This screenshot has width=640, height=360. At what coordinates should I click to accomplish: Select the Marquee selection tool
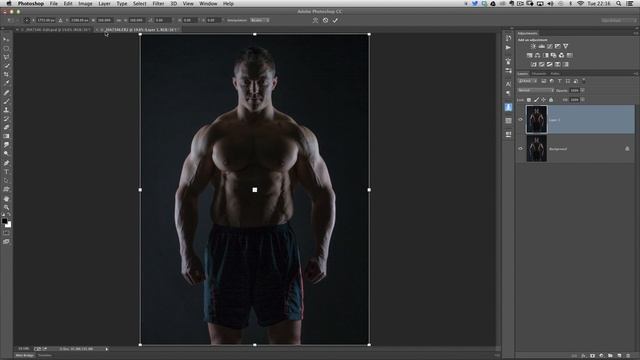click(6, 48)
